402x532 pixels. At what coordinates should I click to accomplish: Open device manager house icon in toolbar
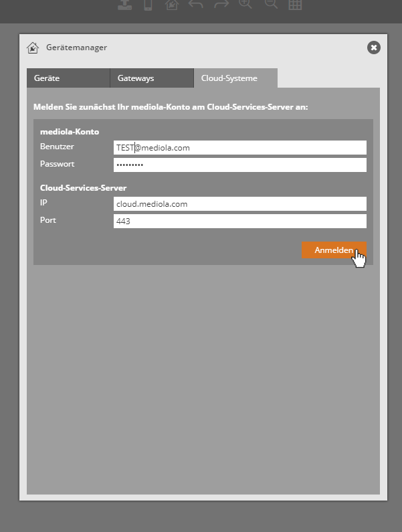[x=172, y=5]
